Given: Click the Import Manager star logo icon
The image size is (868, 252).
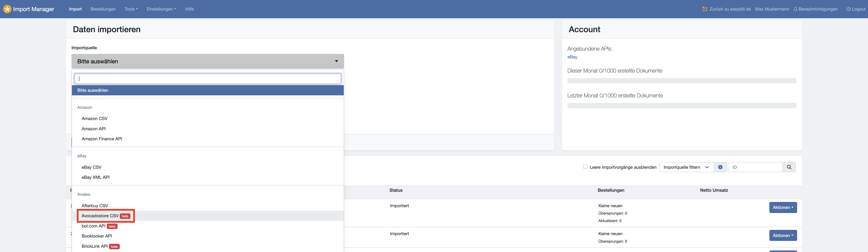Looking at the screenshot, I should [7, 9].
